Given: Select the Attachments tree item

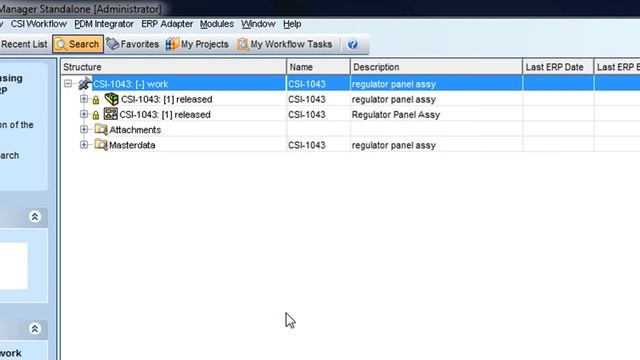Looking at the screenshot, I should [x=135, y=130].
